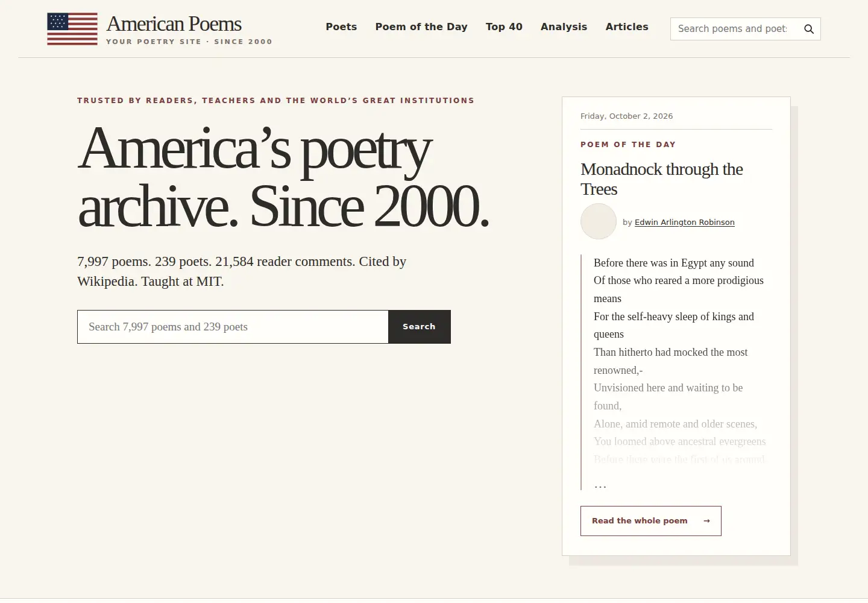
Task: Open the Articles section
Action: 627,27
